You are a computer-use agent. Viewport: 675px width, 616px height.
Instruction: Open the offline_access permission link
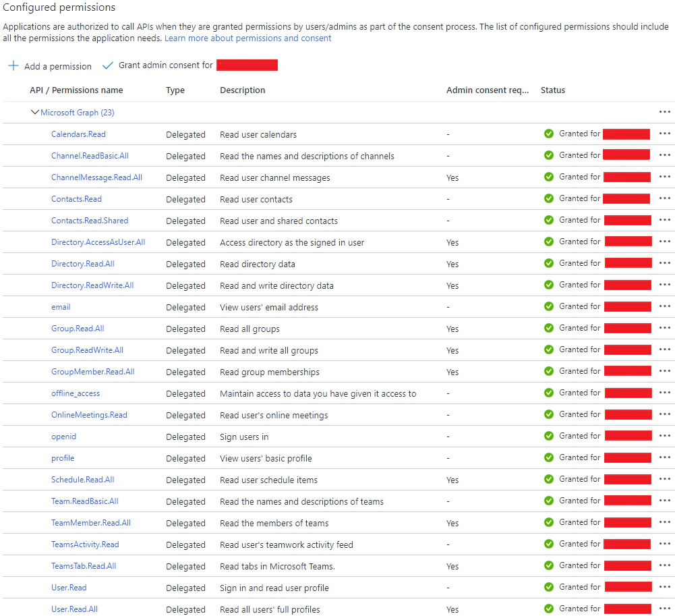pos(76,393)
